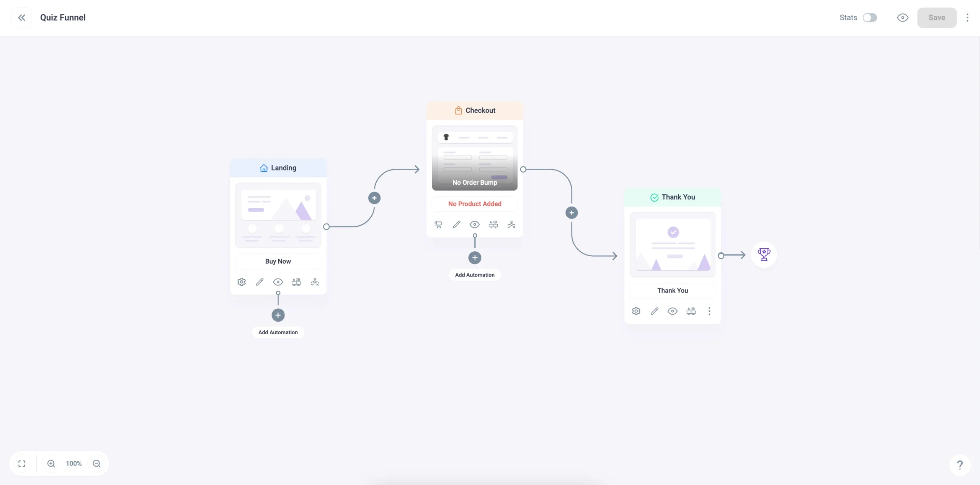
Task: Click Landing step output connector node
Action: tap(326, 227)
